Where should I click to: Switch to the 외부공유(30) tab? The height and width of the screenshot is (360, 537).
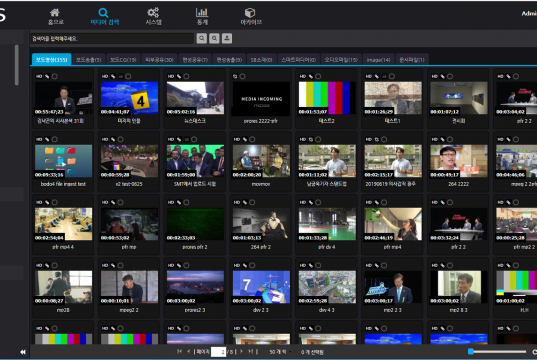point(159,60)
